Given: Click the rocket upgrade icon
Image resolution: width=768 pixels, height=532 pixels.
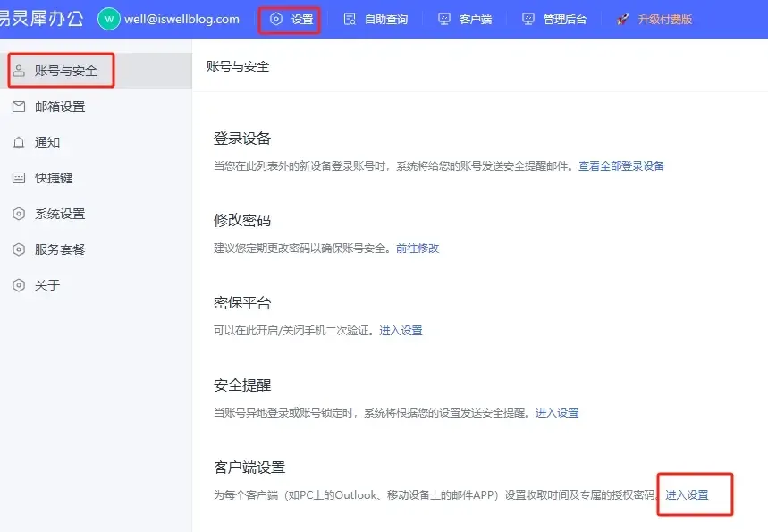Looking at the screenshot, I should point(623,19).
